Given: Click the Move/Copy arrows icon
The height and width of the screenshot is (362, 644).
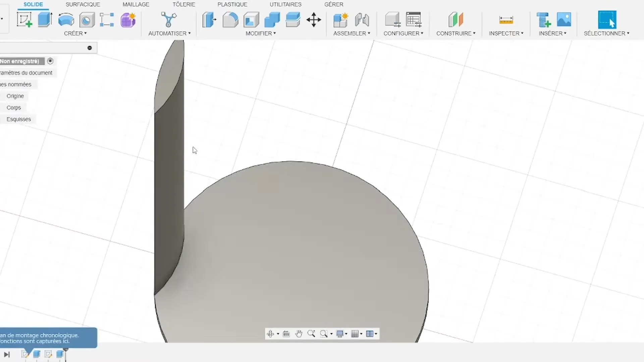Looking at the screenshot, I should [314, 20].
